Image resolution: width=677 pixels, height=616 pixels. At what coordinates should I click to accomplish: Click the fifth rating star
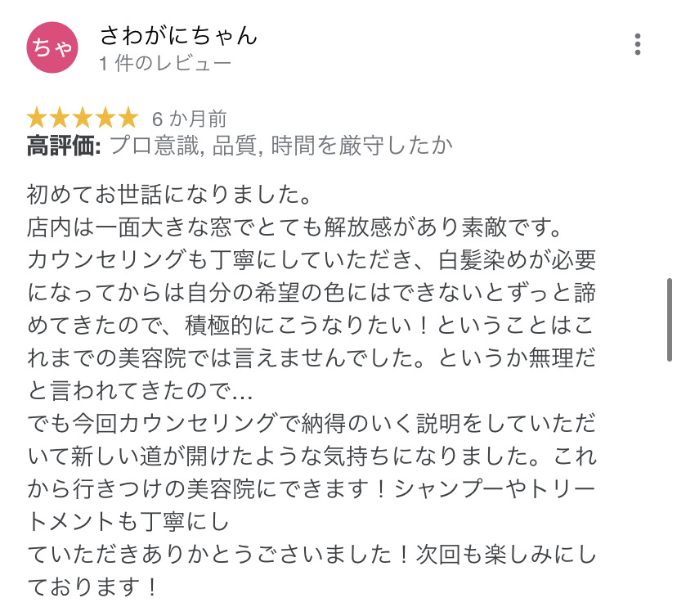128,118
